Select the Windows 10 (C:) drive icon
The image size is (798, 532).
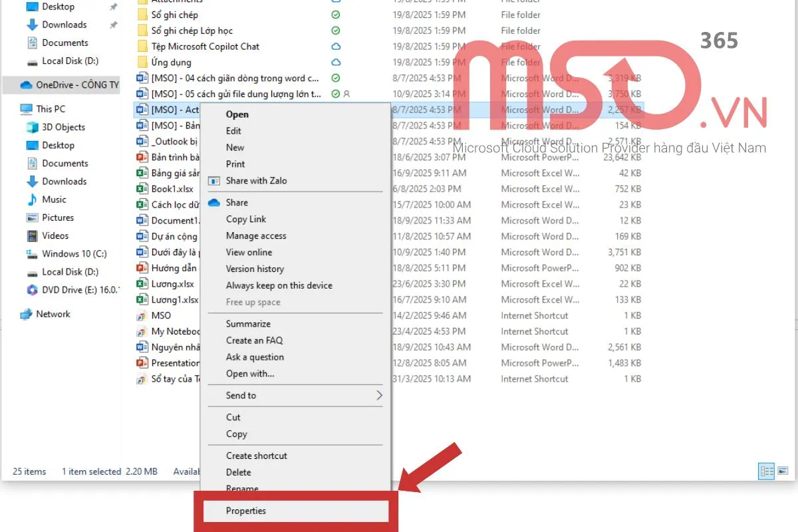[32, 254]
